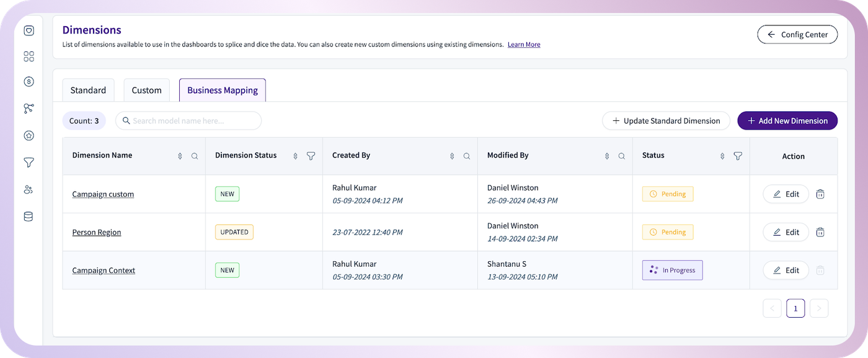Select the Business Mapping tab
The height and width of the screenshot is (358, 868).
[x=223, y=90]
